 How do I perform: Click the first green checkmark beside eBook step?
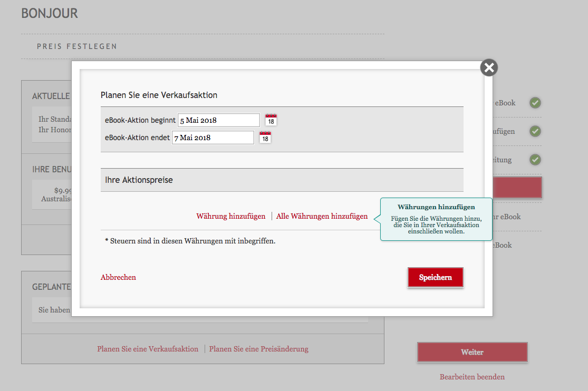coord(535,103)
